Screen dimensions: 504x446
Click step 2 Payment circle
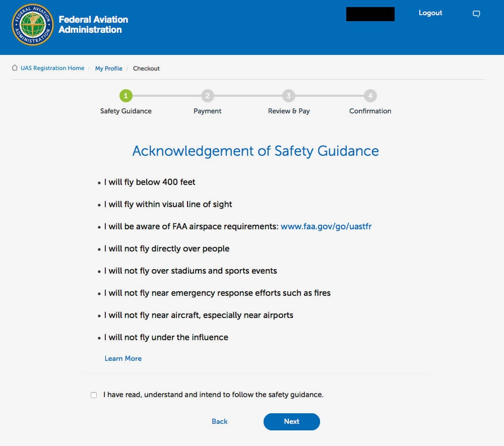tap(207, 95)
